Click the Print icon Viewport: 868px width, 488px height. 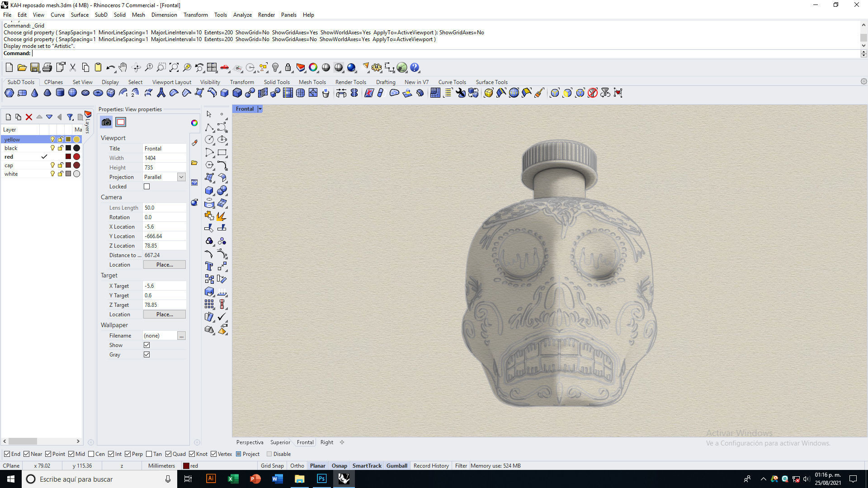[x=47, y=68]
